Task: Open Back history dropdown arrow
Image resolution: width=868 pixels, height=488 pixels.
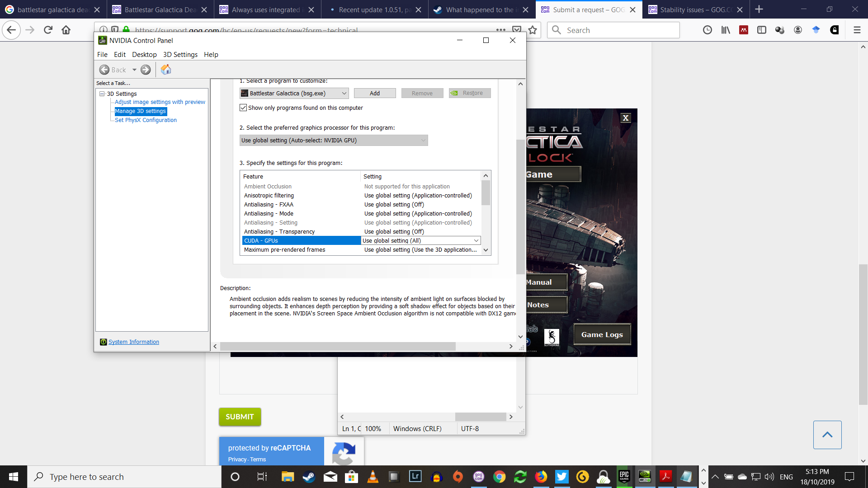Action: pyautogui.click(x=134, y=70)
